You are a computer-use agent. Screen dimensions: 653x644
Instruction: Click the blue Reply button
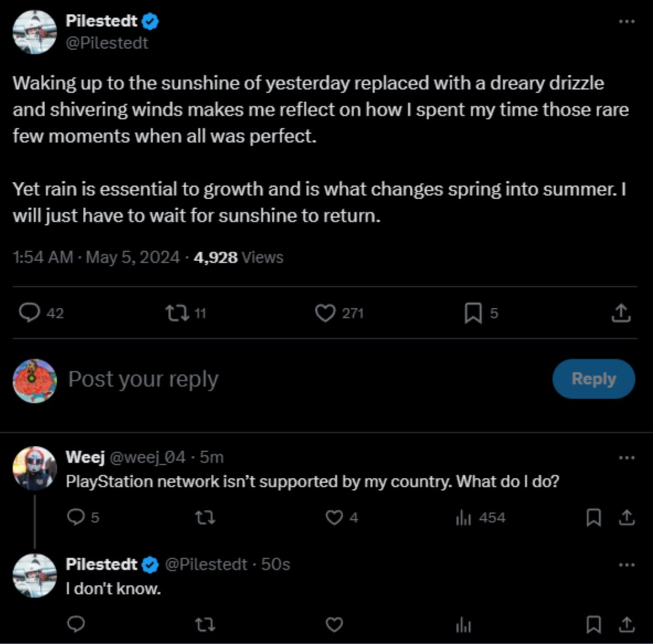tap(593, 379)
